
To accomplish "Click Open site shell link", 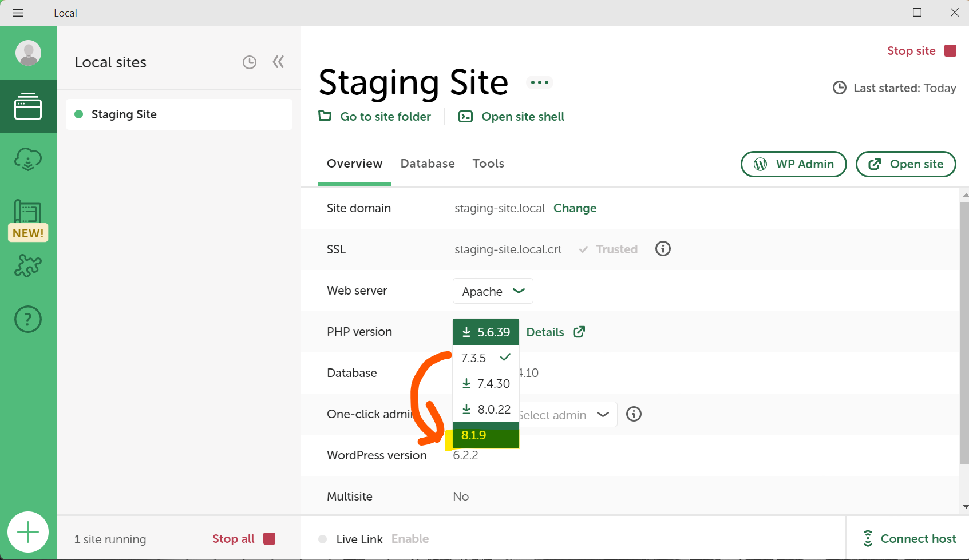I will click(523, 117).
